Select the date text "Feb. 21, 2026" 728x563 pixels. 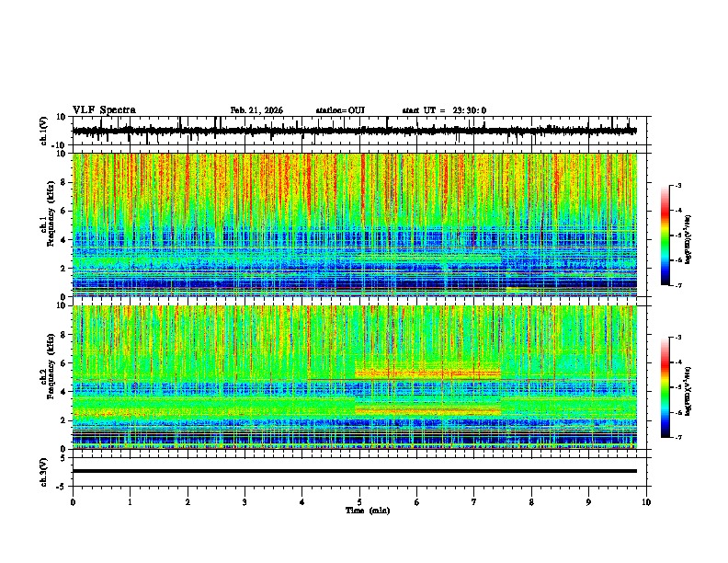click(x=256, y=110)
